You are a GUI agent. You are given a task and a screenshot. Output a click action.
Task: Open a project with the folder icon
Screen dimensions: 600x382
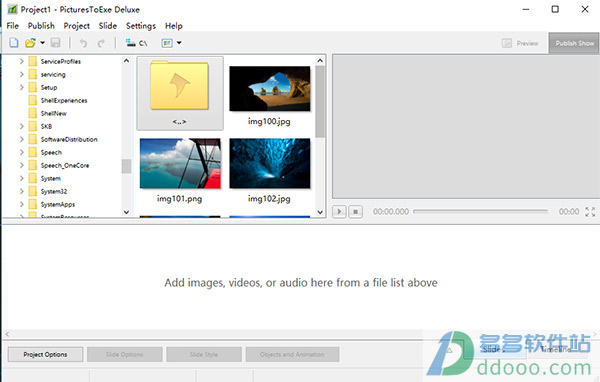[x=30, y=42]
